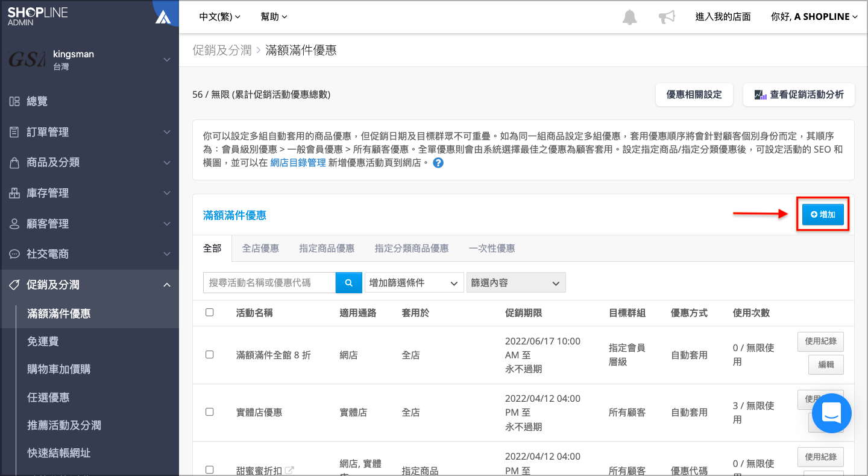Select 任選優惠 in the sidebar

48,398
